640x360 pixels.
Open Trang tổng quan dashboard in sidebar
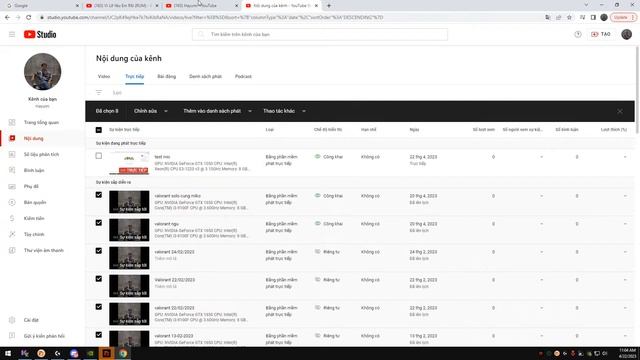(x=41, y=122)
